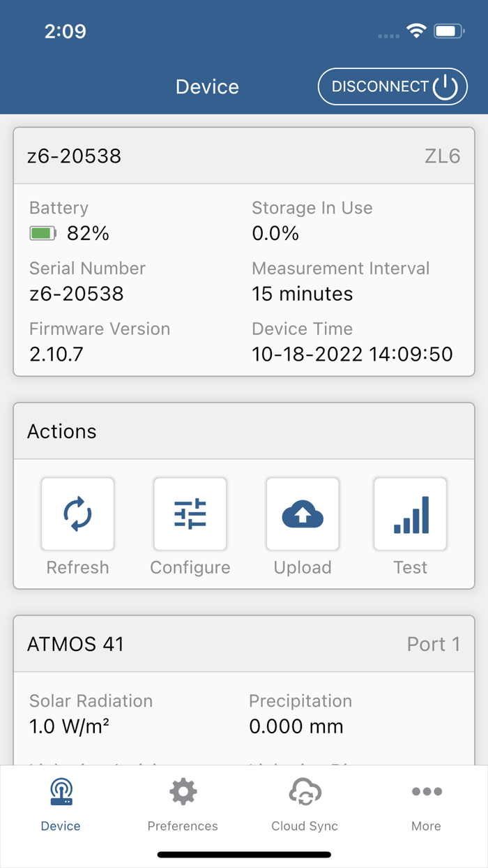The height and width of the screenshot is (868, 488).
Task: Select the Device antenna icon in bottom navigation
Action: [x=61, y=791]
